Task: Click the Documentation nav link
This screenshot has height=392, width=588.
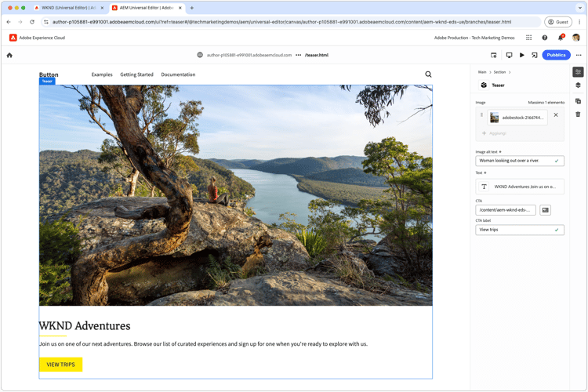Action: tap(178, 74)
